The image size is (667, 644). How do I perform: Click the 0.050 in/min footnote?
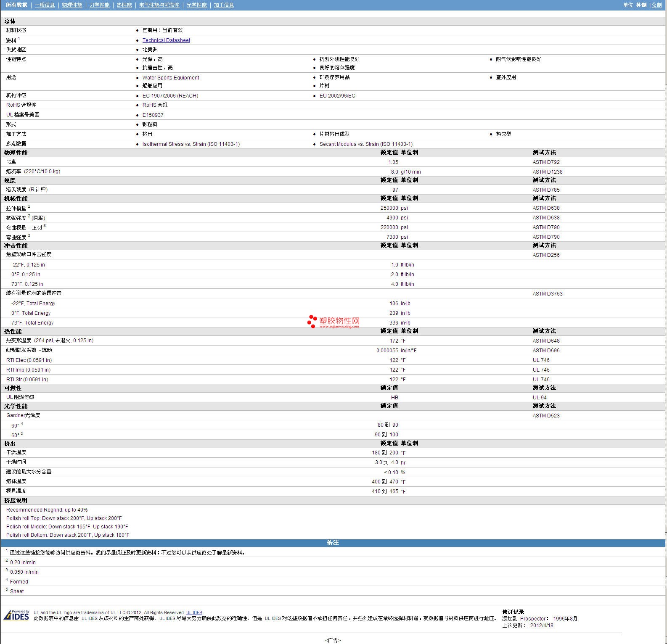[x=24, y=572]
